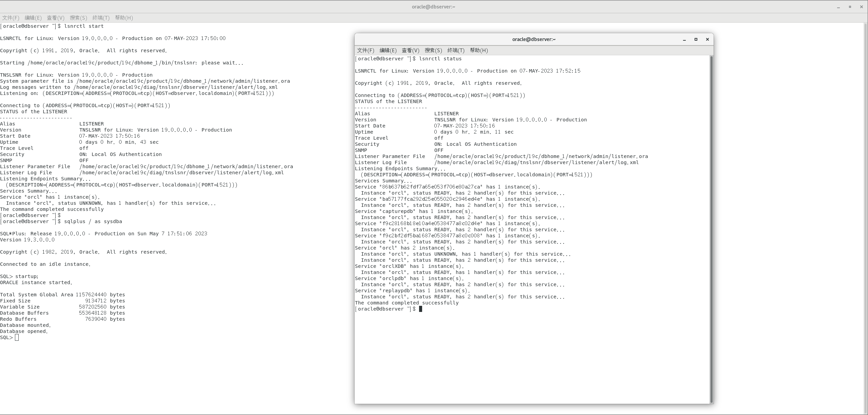Image resolution: width=868 pixels, height=415 pixels.
Task: Click the 'lsnrctl start' command text
Action: coord(84,26)
